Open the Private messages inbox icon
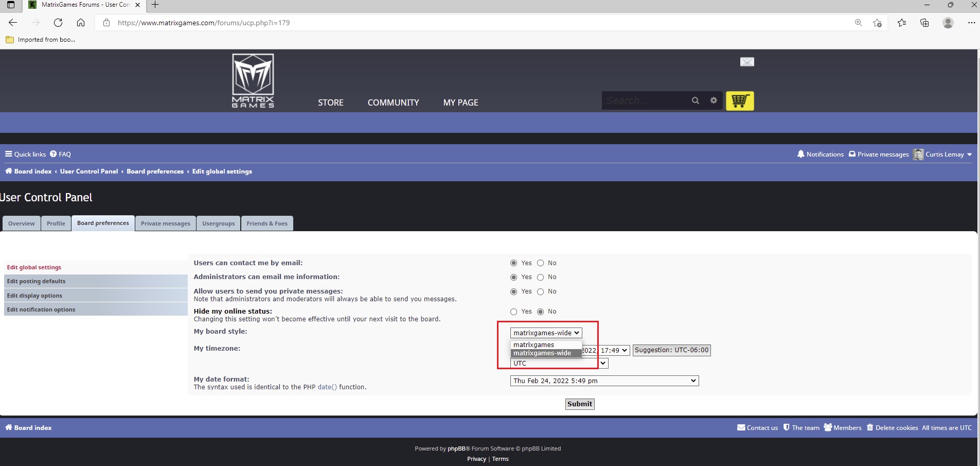The height and width of the screenshot is (466, 980). coord(852,154)
